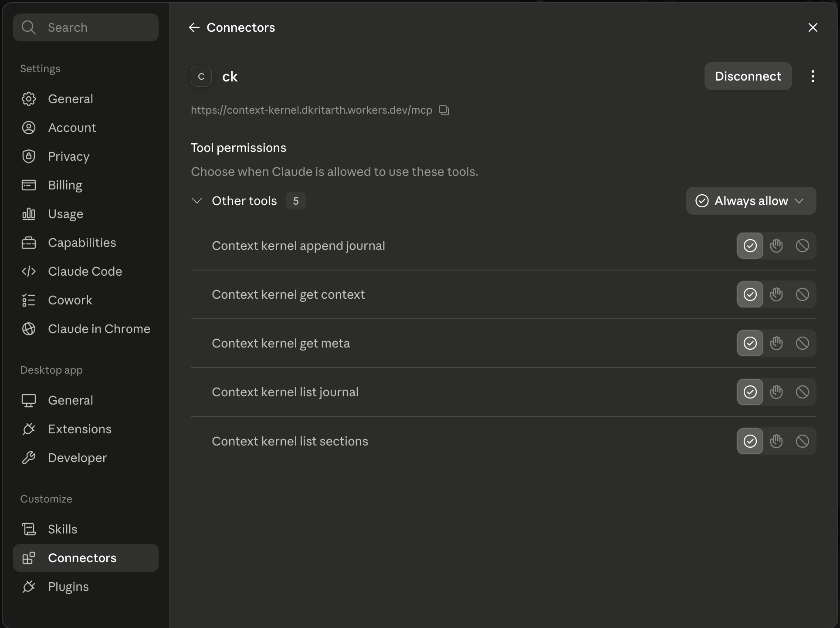Viewport: 840px width, 628px height.
Task: Set list journal to needs approval (hand icon)
Action: pyautogui.click(x=776, y=392)
